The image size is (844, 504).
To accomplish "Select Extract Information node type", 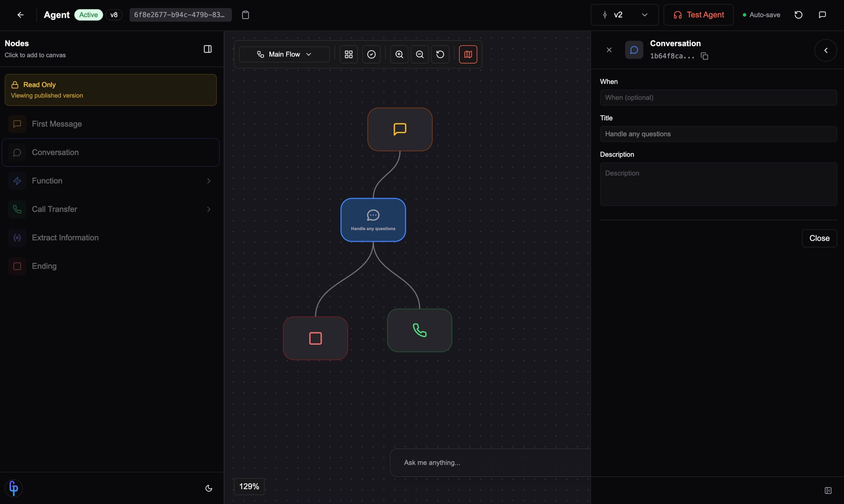I will coord(65,238).
